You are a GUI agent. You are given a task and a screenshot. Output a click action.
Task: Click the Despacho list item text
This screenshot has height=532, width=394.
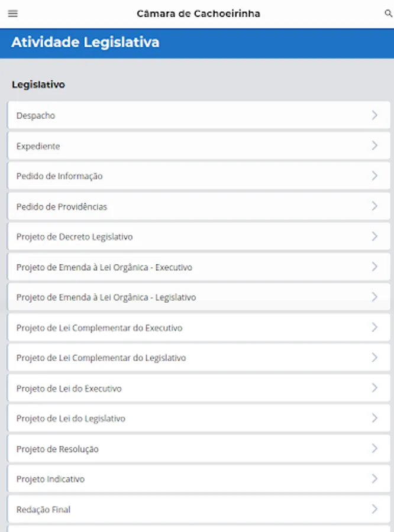[x=35, y=116]
